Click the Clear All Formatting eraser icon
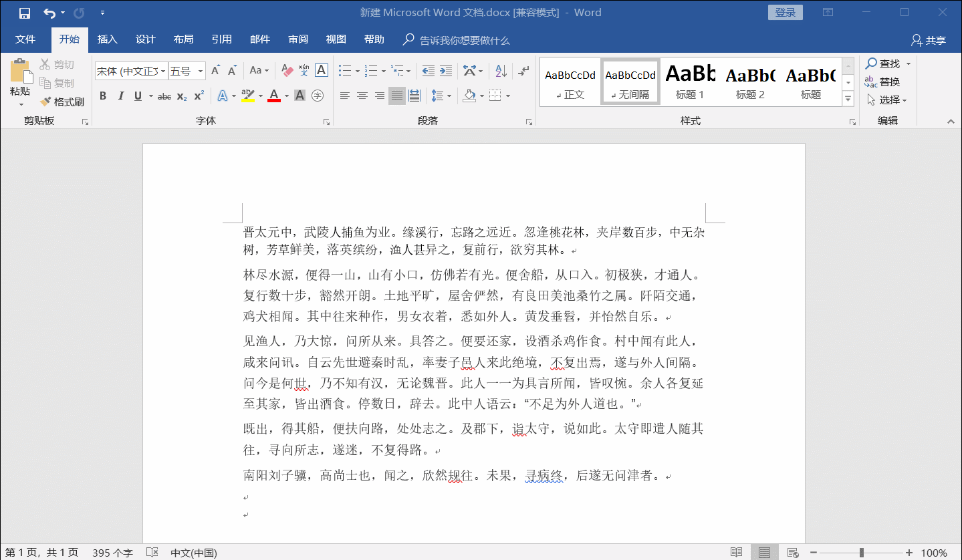962x560 pixels. pos(287,70)
